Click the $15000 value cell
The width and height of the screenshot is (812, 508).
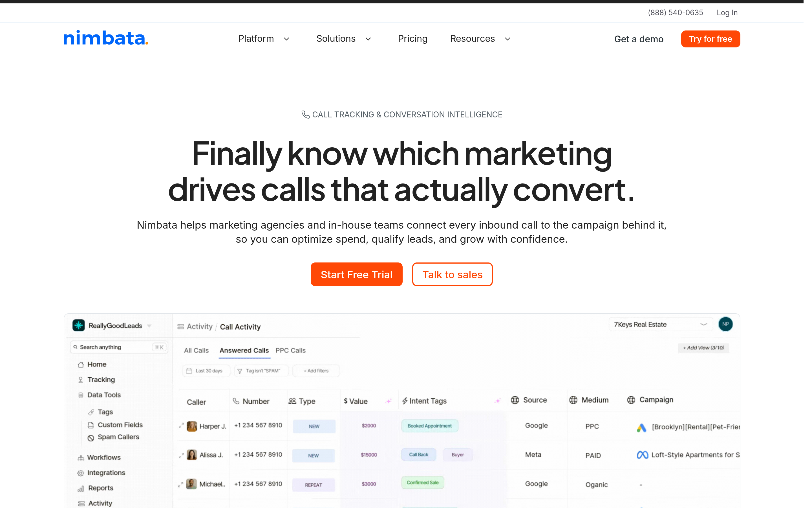369,455
